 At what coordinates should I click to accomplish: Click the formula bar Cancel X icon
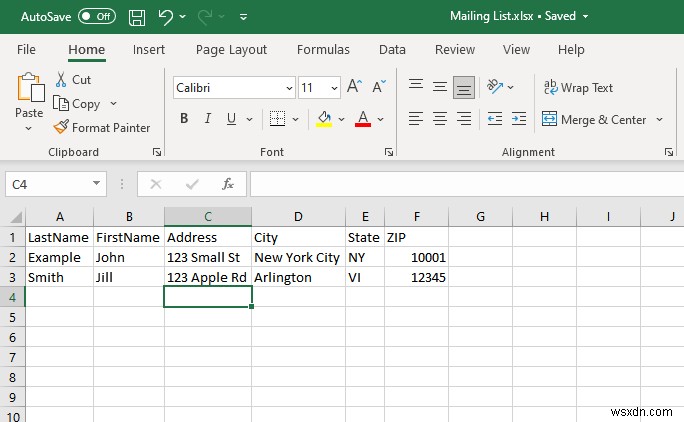point(156,184)
